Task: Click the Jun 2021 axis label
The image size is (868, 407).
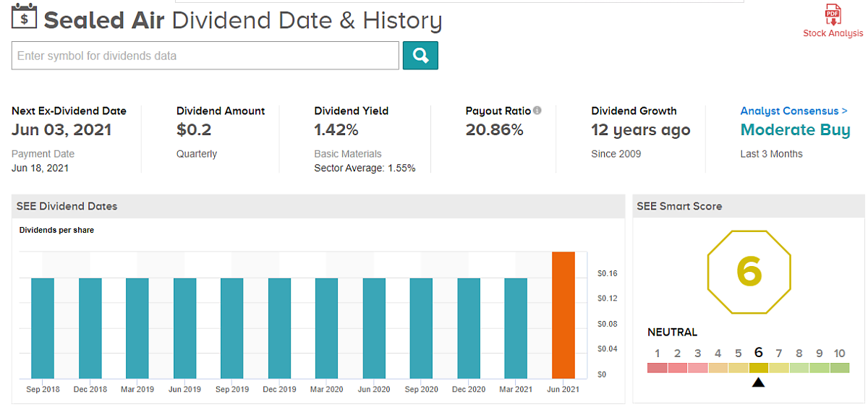Action: click(x=563, y=390)
